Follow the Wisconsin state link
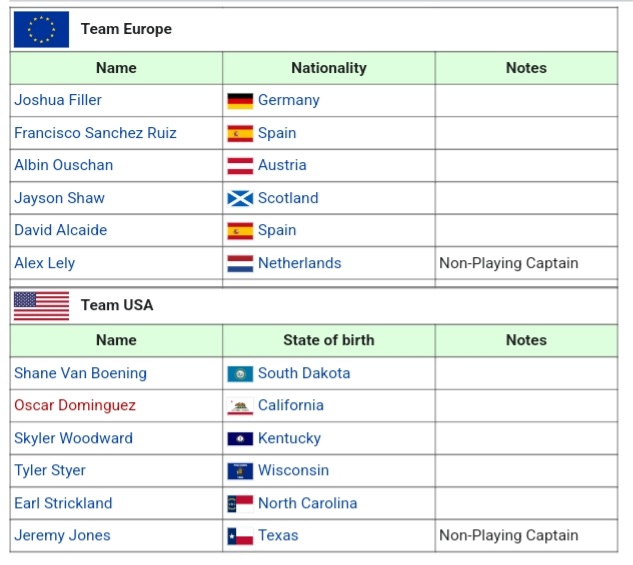This screenshot has width=633, height=565. [x=293, y=470]
